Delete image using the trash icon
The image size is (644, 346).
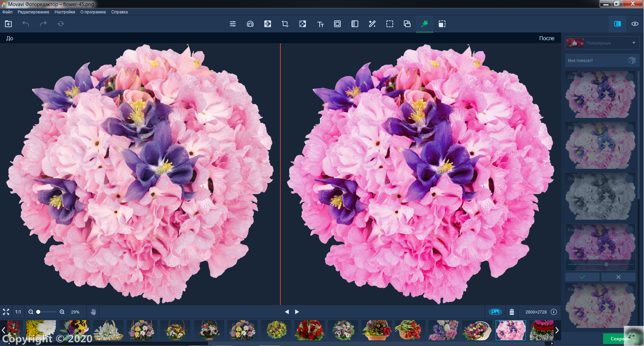(512, 312)
